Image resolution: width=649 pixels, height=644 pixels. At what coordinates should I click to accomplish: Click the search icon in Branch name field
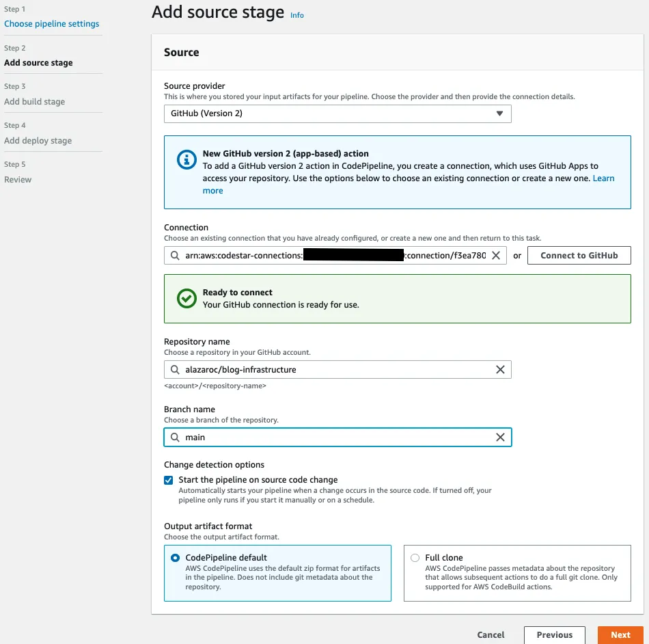175,438
